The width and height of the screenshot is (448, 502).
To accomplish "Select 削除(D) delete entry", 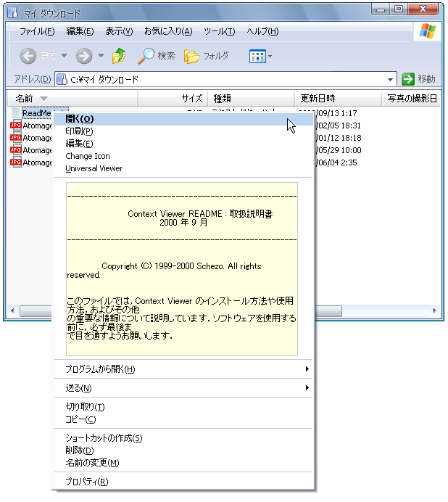I will point(183,450).
